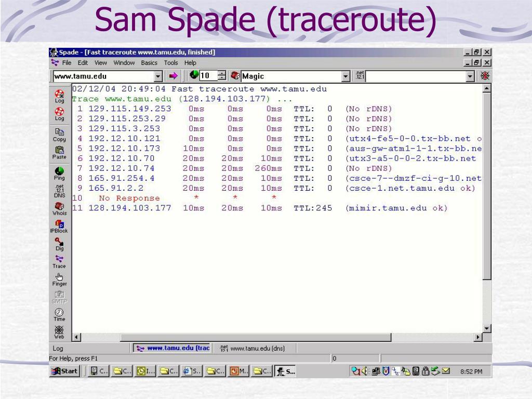Viewport: 532px width, 399px height.
Task: Expand the www.tamu.edu address dropdown
Action: pyautogui.click(x=158, y=76)
